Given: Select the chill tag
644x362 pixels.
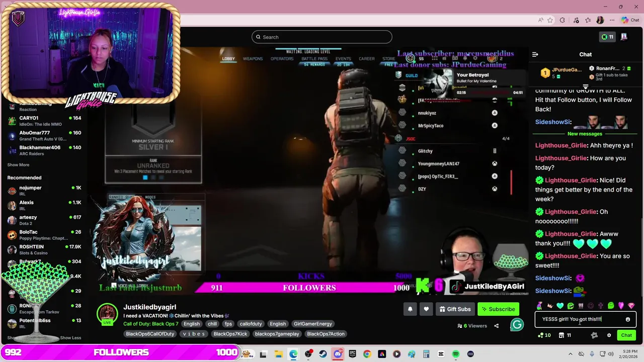Looking at the screenshot, I should 212,324.
